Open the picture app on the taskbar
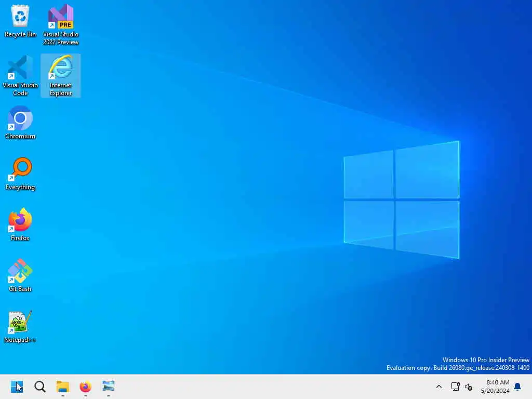The width and height of the screenshot is (532, 399). (108, 387)
